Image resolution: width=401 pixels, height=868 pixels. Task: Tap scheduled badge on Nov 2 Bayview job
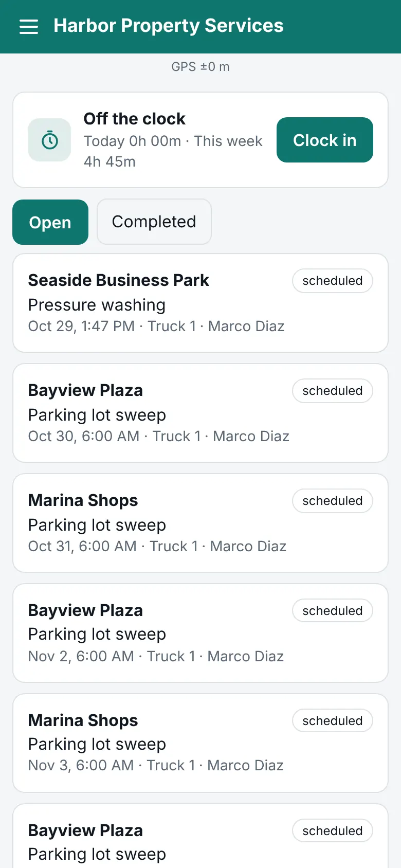tap(333, 611)
